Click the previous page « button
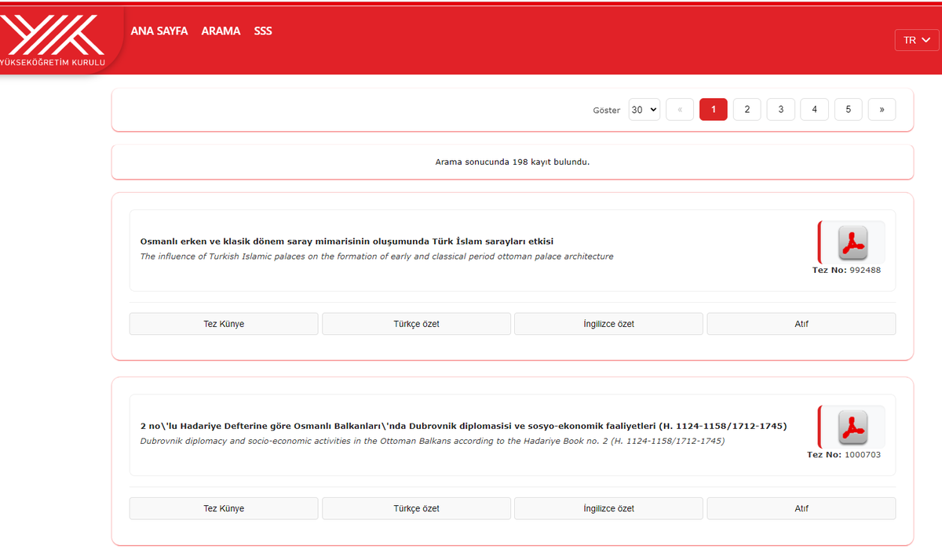The width and height of the screenshot is (942, 560). [x=680, y=110]
